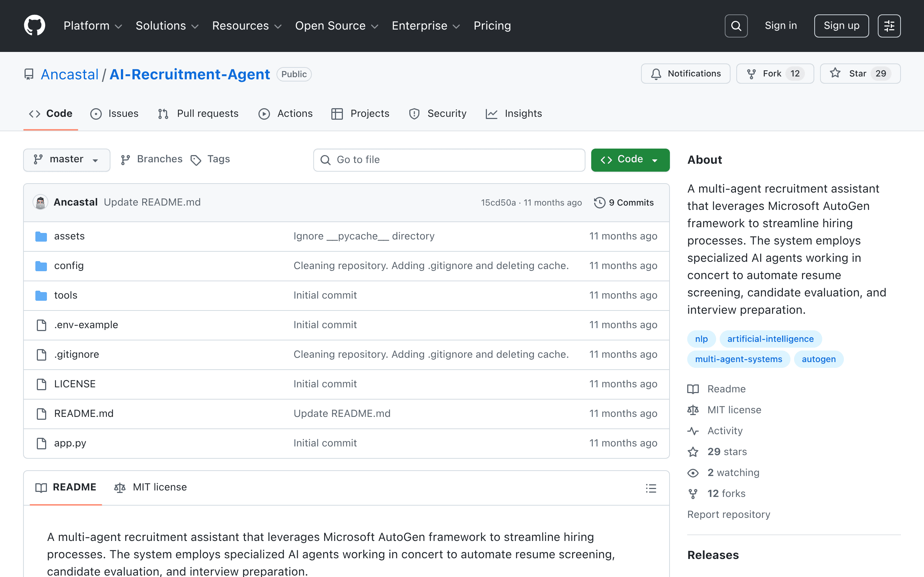Viewport: 924px width, 577px height.
Task: Expand the Platform navigation menu
Action: point(93,26)
